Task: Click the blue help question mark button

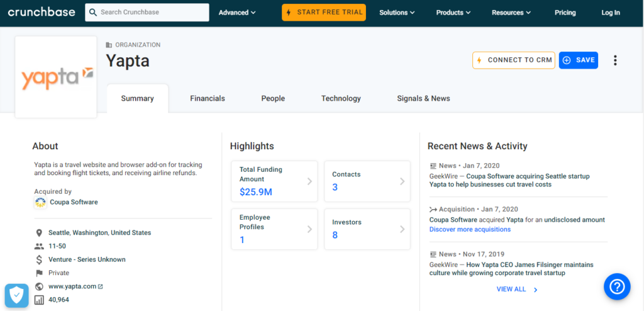Action: pyautogui.click(x=617, y=286)
